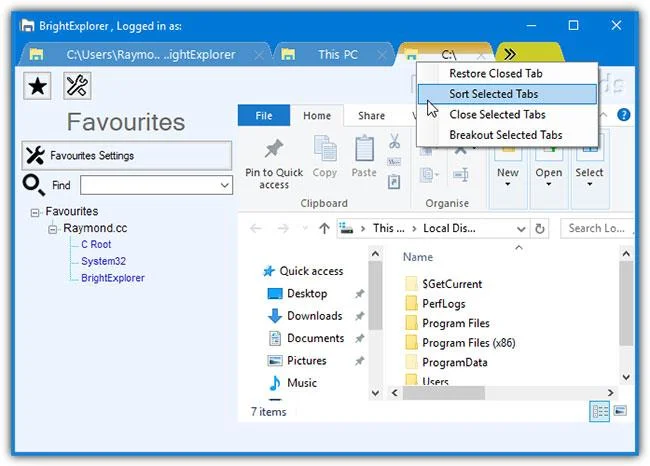Viewport: 650px width, 466px height.
Task: Click the Up arrow navigation icon
Action: click(x=324, y=228)
